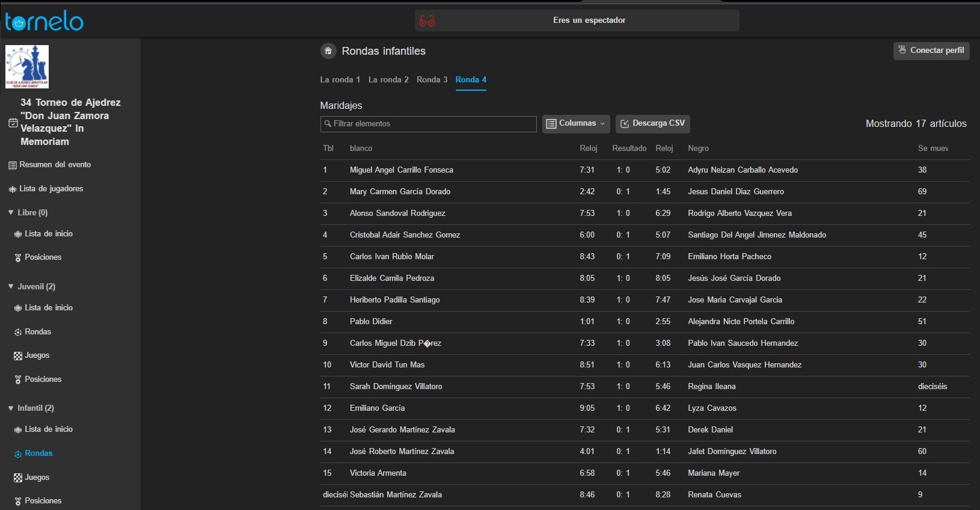Click the spectator glasses icon
The image size is (980, 510).
pos(427,21)
